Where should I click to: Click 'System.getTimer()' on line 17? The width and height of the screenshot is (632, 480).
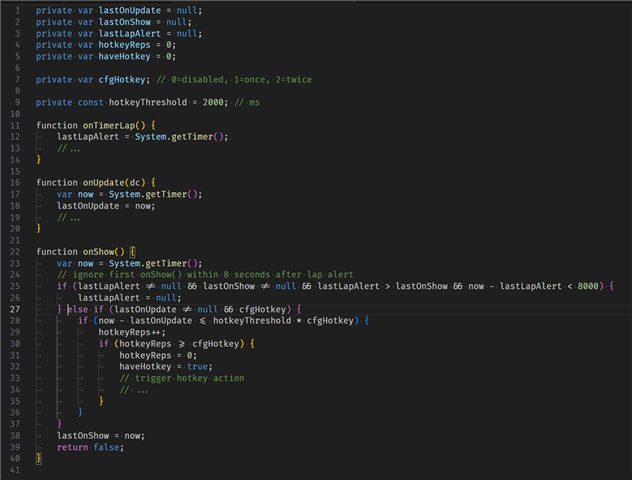(153, 194)
